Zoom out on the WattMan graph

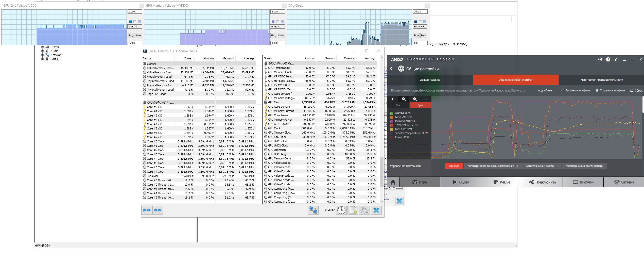click(x=415, y=99)
